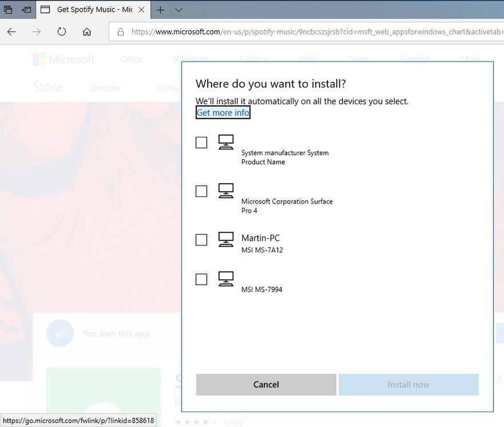Open the tab preview chevron
Image resolution: width=504 pixels, height=427 pixels.
[x=178, y=10]
